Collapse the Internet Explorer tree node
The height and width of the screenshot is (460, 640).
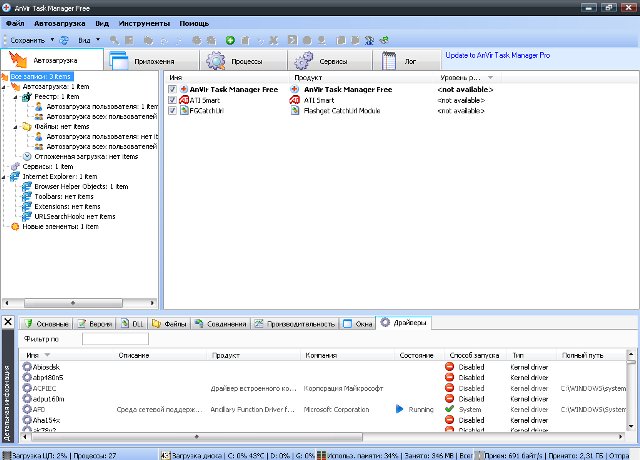point(4,177)
